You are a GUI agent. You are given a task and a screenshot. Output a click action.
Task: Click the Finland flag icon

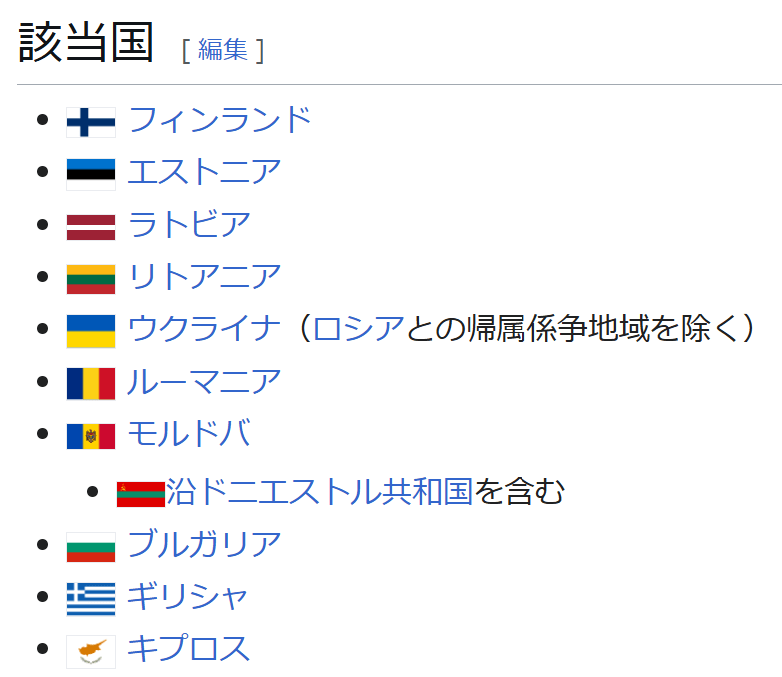91,122
